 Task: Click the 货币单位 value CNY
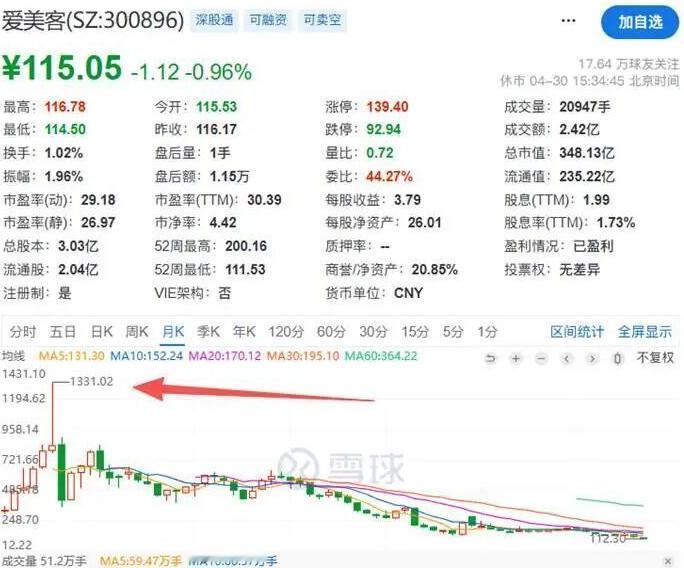tap(408, 293)
